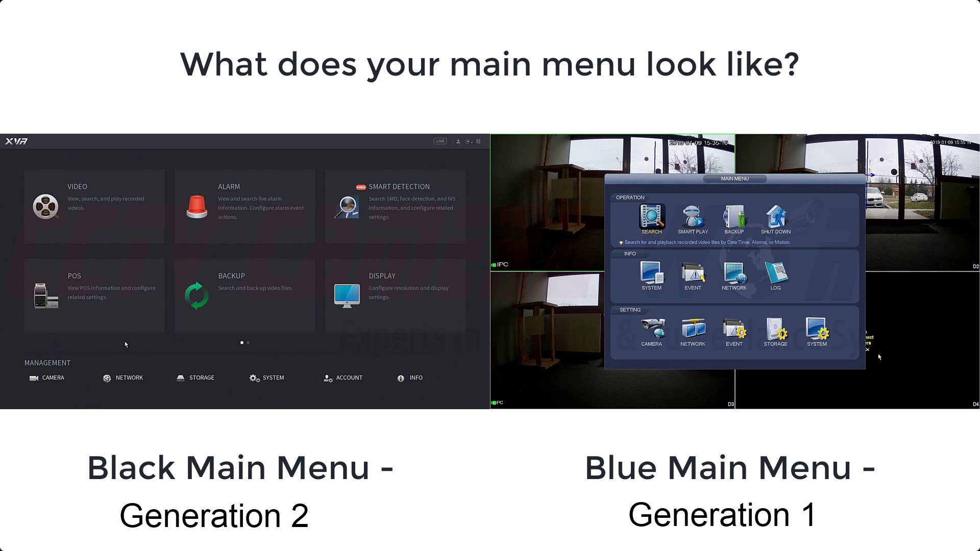Viewport: 980px width, 551px height.
Task: Open CAMERA settings in blue menu
Action: tap(651, 330)
